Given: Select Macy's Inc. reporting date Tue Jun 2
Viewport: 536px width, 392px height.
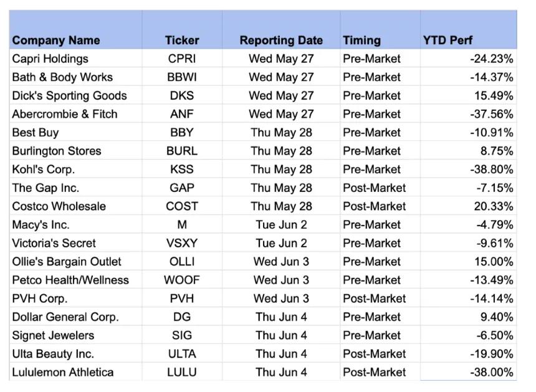Looking at the screenshot, I should [281, 224].
